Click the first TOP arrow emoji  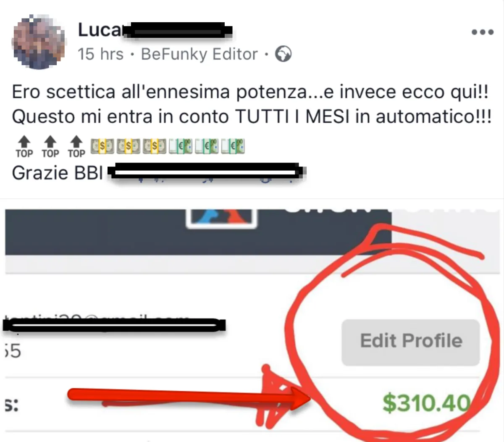(24, 147)
